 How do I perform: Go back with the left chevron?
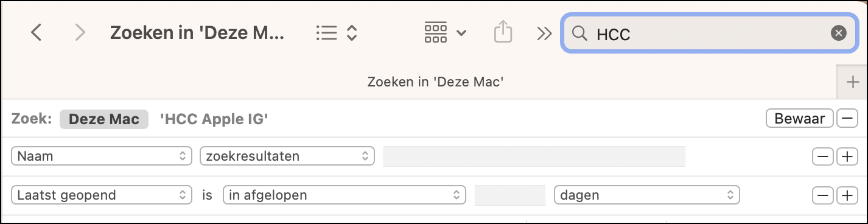[x=36, y=32]
